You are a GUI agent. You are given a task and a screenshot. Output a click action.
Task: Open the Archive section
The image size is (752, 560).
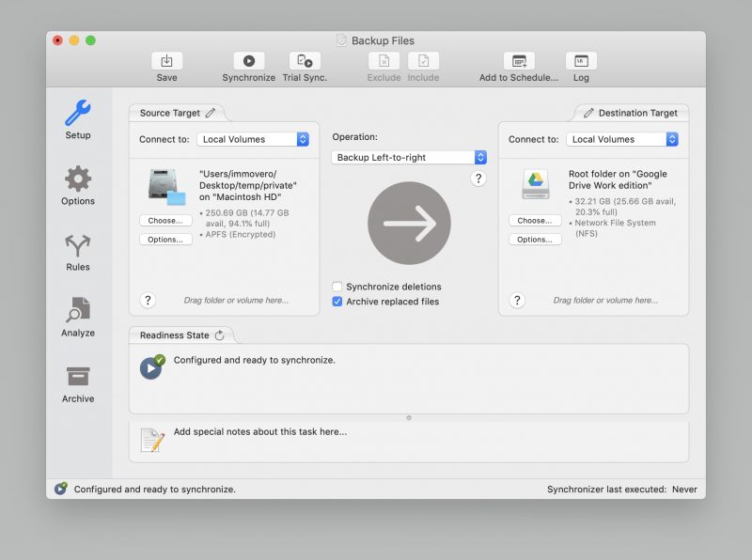(x=78, y=384)
